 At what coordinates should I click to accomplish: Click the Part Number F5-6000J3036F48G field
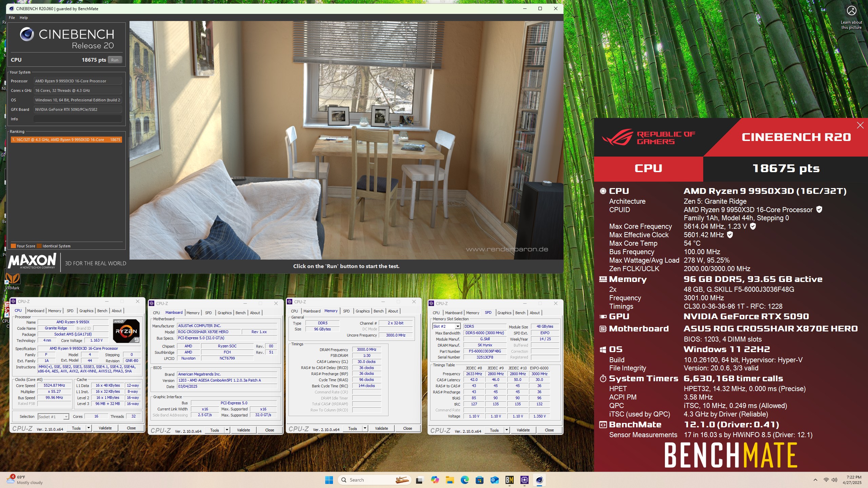[485, 351]
